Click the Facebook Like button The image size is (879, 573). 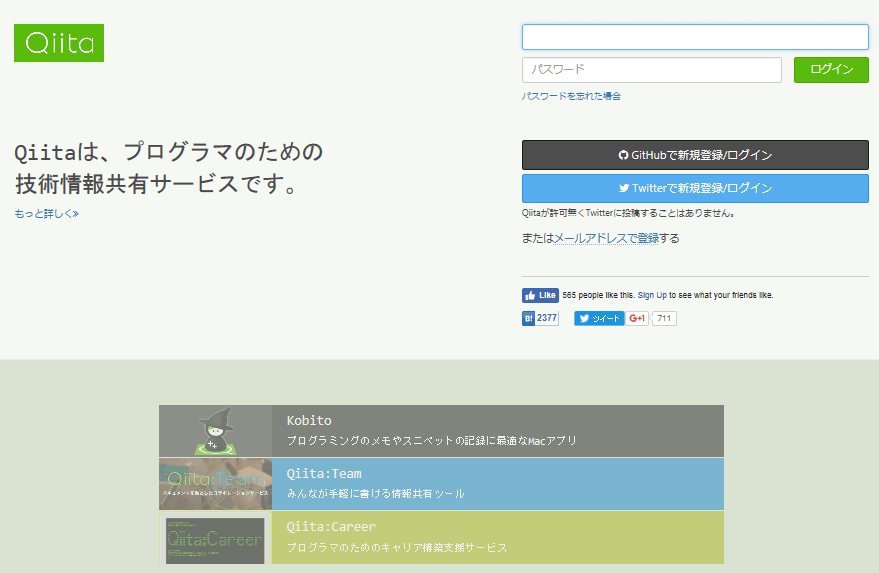click(540, 295)
